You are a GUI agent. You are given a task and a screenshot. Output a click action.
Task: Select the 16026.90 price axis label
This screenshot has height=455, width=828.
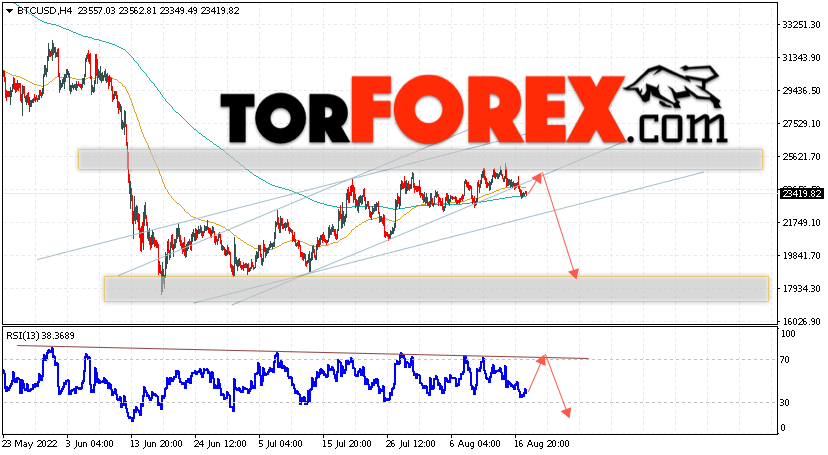(802, 321)
